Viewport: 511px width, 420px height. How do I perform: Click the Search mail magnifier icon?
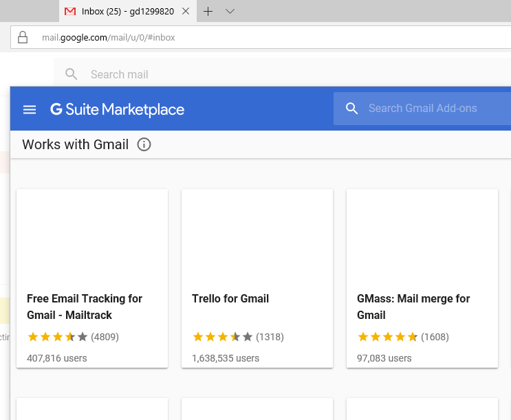tap(71, 74)
